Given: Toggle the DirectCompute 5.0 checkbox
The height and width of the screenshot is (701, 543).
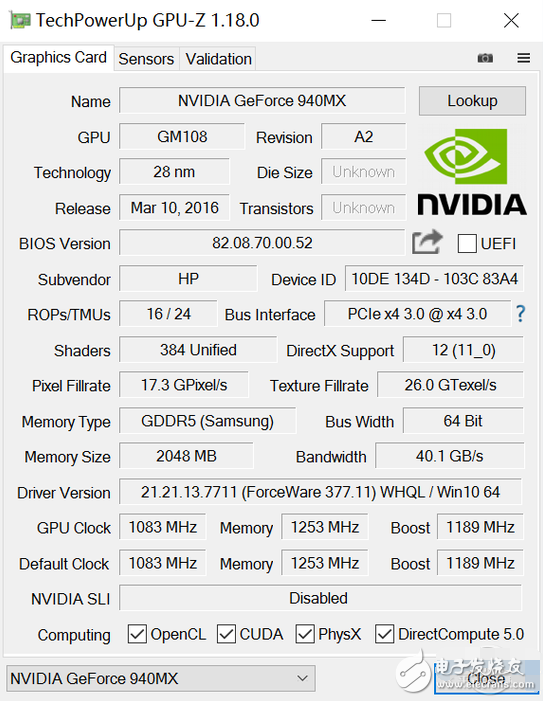Looking at the screenshot, I should pyautogui.click(x=384, y=634).
